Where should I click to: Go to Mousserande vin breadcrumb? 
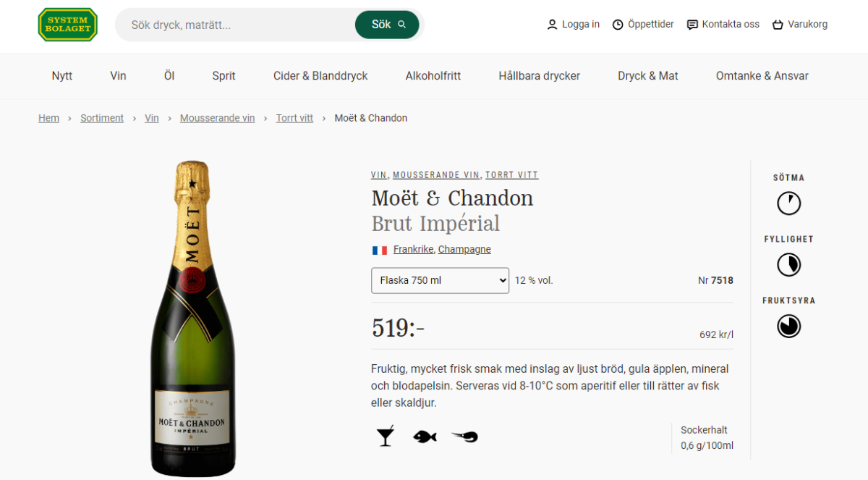coord(217,118)
